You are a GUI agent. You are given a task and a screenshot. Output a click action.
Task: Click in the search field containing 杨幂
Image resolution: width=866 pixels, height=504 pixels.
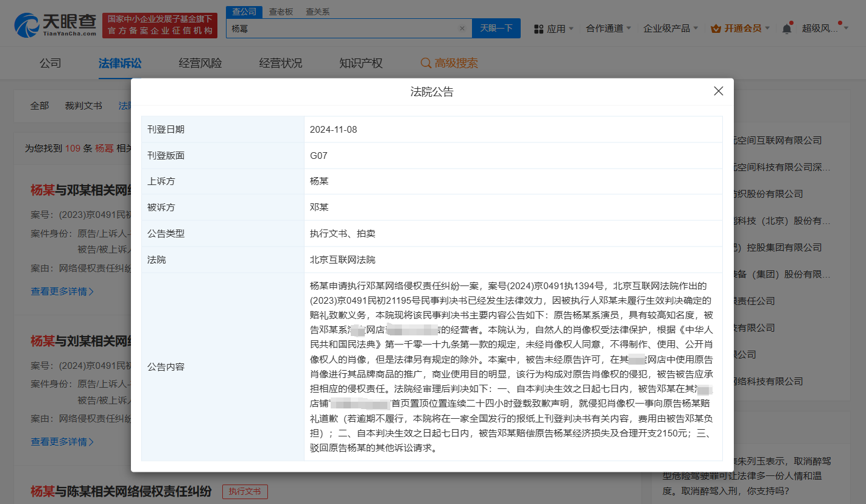(x=341, y=29)
